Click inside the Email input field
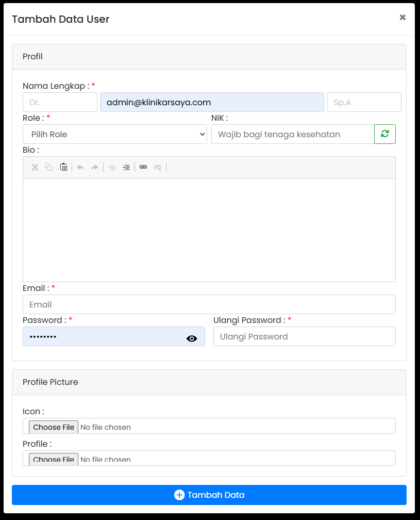 point(209,304)
